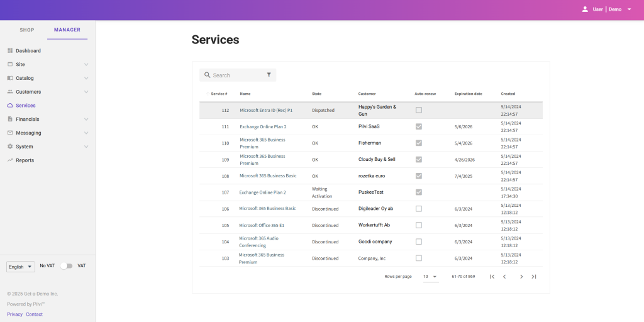Go to the previous page of services
644x322 pixels.
tap(504, 277)
